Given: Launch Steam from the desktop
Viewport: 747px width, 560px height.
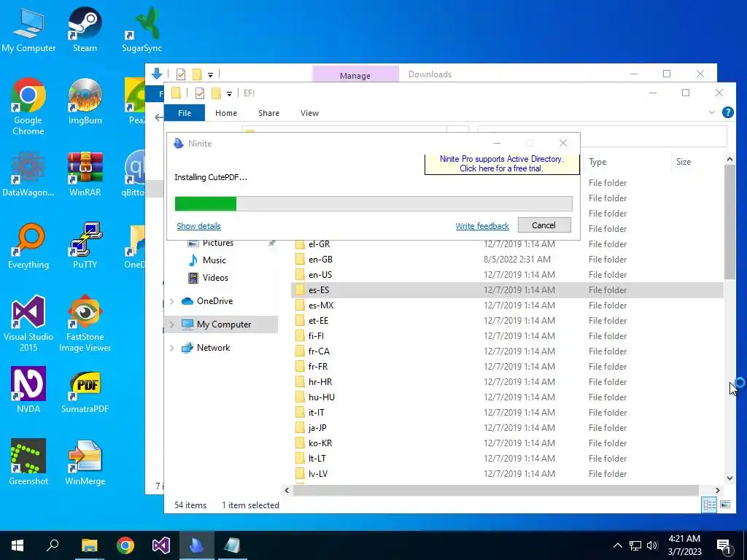Looking at the screenshot, I should pos(85,29).
